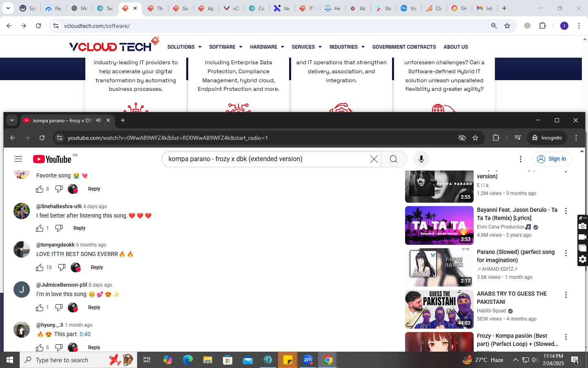
Task: Open extensions in the incognito window
Action: click(496, 138)
